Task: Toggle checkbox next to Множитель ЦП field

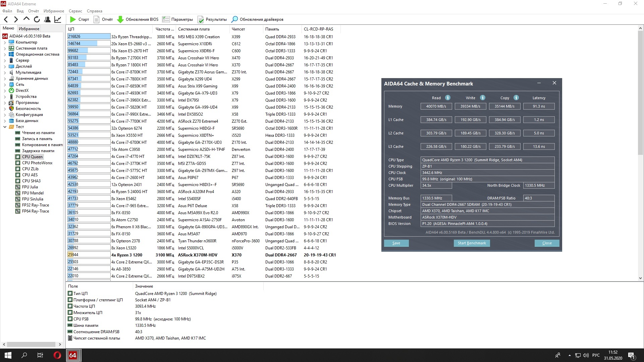Action: click(70, 312)
